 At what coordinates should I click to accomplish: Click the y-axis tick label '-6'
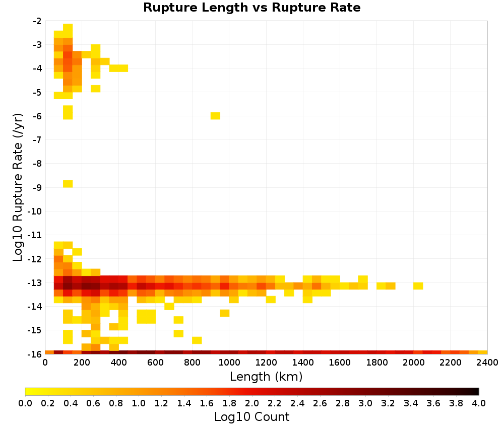(37, 116)
